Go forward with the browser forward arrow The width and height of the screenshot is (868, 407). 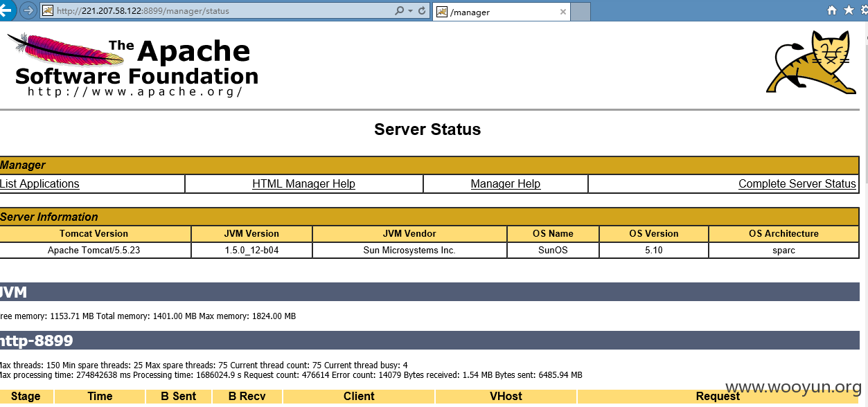point(28,10)
